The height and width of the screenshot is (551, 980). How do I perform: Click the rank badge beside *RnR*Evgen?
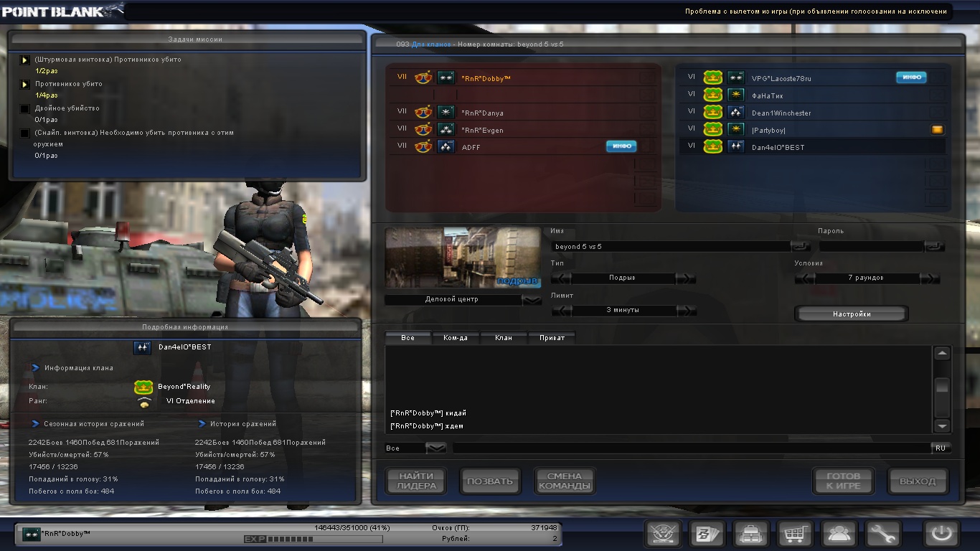[446, 129]
